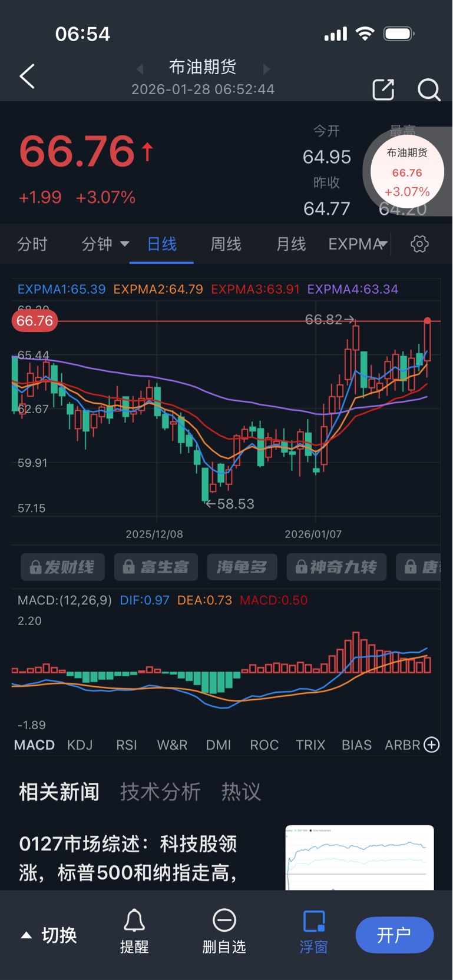Tap the MACD:0.50 value
The width and height of the screenshot is (453, 980).
[x=274, y=600]
